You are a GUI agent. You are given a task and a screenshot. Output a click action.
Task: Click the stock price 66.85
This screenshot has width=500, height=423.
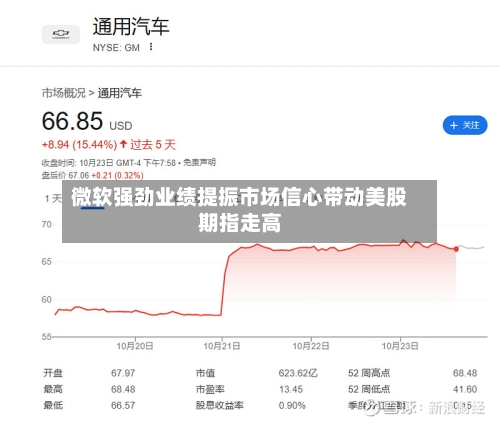pyautogui.click(x=72, y=121)
